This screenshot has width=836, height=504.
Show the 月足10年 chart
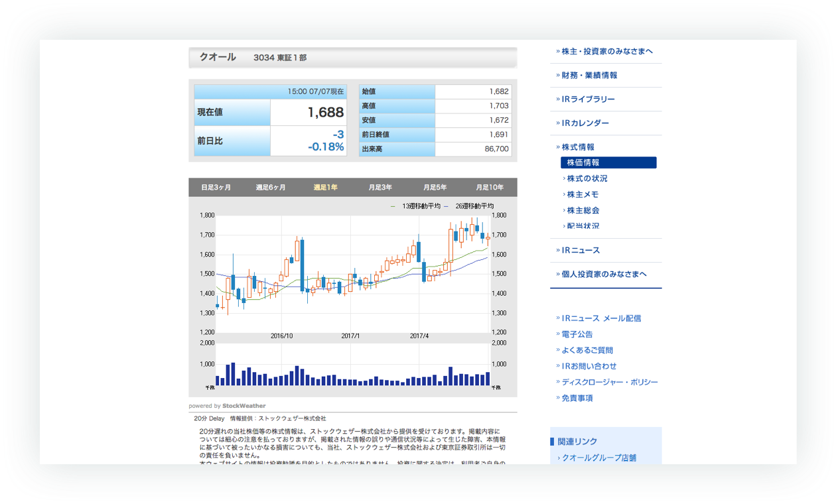(490, 188)
